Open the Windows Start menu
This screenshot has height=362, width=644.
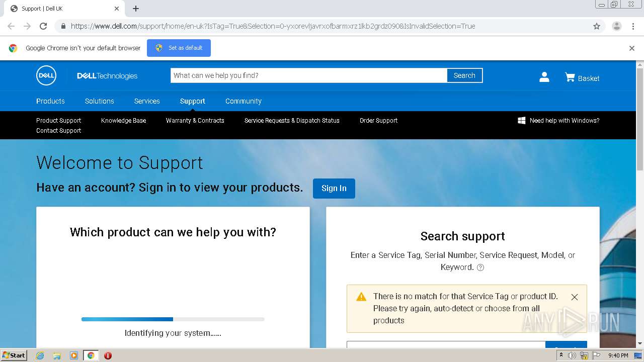(x=14, y=355)
